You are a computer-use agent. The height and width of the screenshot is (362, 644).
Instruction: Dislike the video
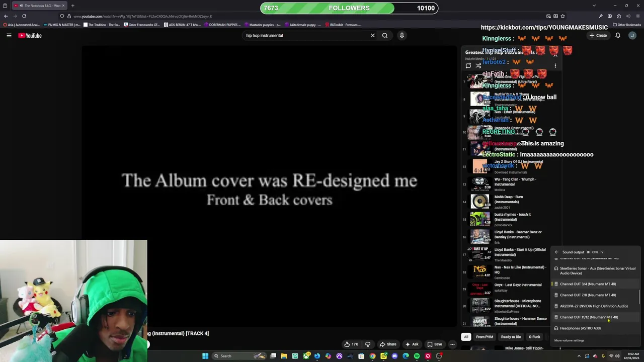(x=367, y=344)
